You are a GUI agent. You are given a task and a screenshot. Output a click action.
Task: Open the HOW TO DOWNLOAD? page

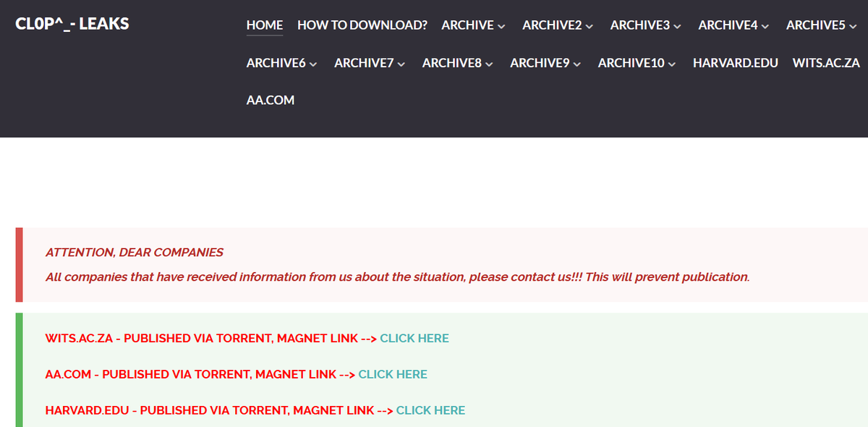coord(362,25)
